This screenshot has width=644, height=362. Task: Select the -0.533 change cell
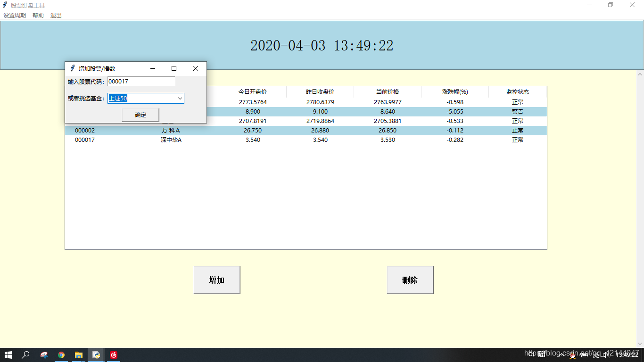click(455, 121)
